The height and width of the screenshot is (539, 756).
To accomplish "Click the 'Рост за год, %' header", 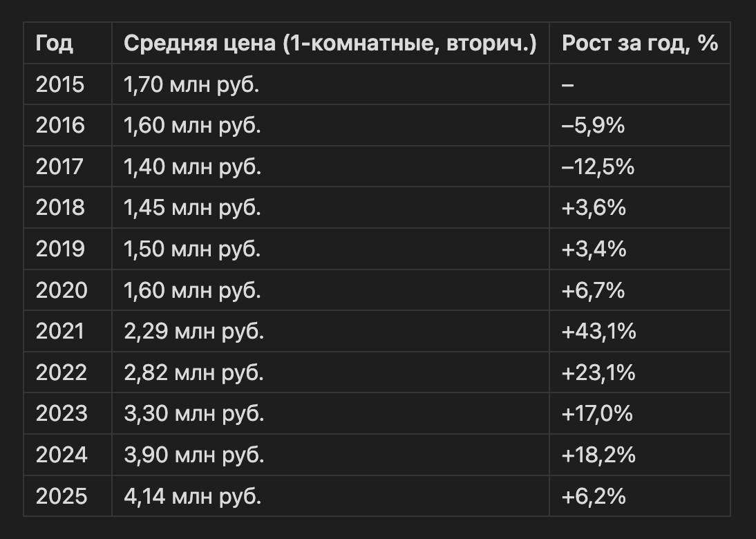I will (640, 44).
